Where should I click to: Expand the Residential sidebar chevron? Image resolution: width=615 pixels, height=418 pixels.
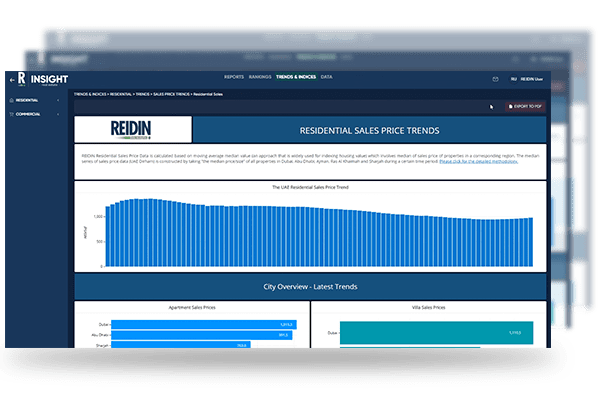58,100
